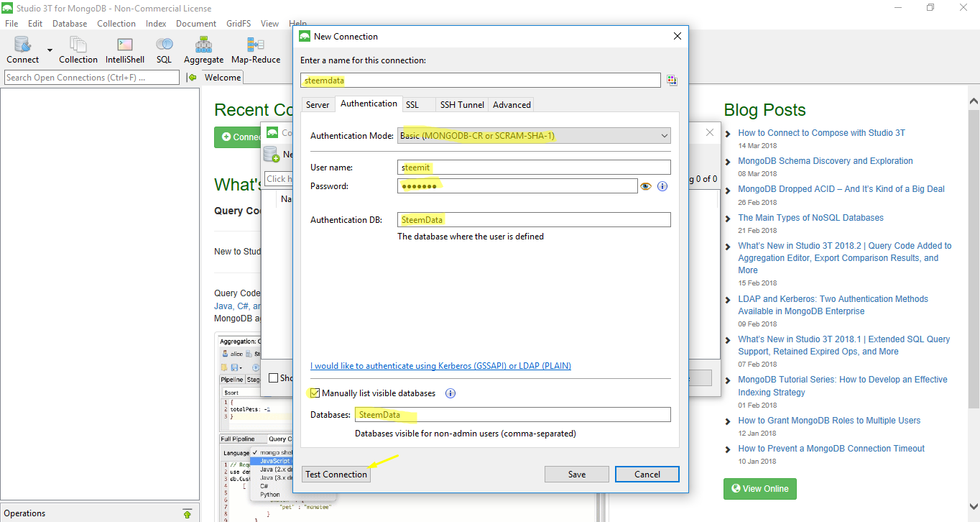Click the Studio 3T icon in the New Connection title bar

[305, 37]
